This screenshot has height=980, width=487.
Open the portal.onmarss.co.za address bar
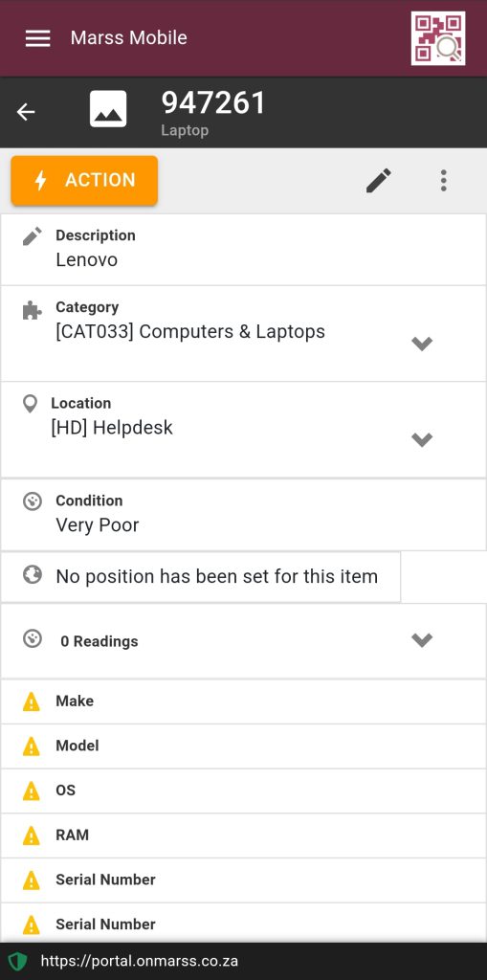(140, 961)
